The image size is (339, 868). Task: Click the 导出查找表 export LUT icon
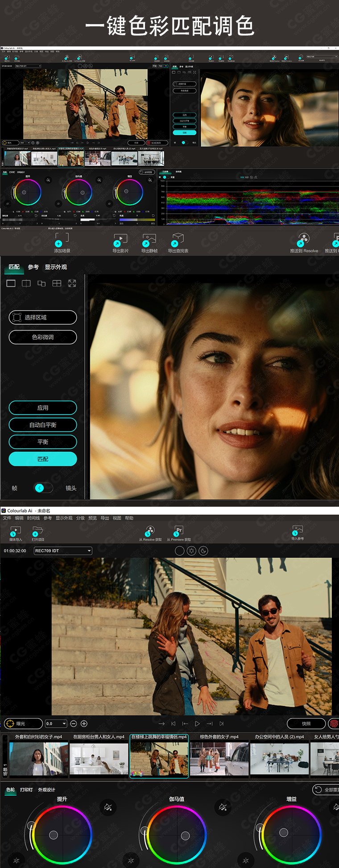[x=178, y=240]
